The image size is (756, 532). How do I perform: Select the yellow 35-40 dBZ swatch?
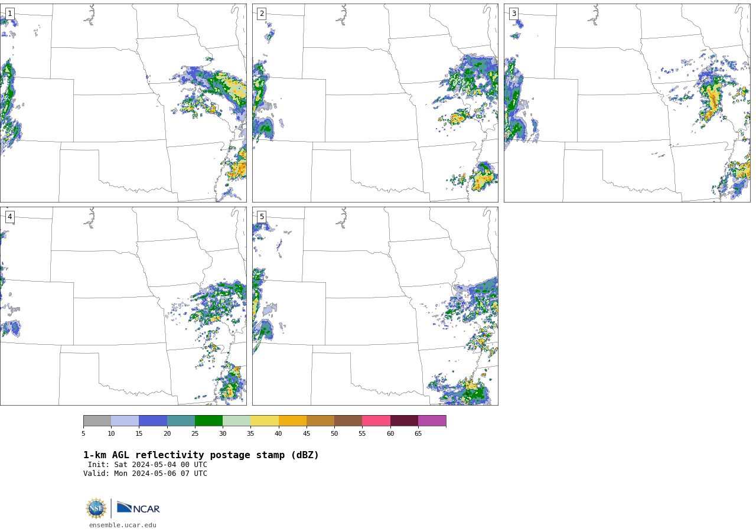pos(265,421)
